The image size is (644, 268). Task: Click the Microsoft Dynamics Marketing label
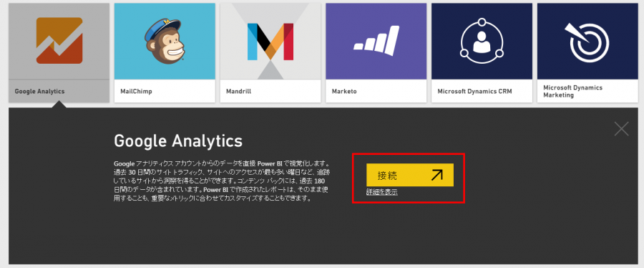[x=573, y=91]
